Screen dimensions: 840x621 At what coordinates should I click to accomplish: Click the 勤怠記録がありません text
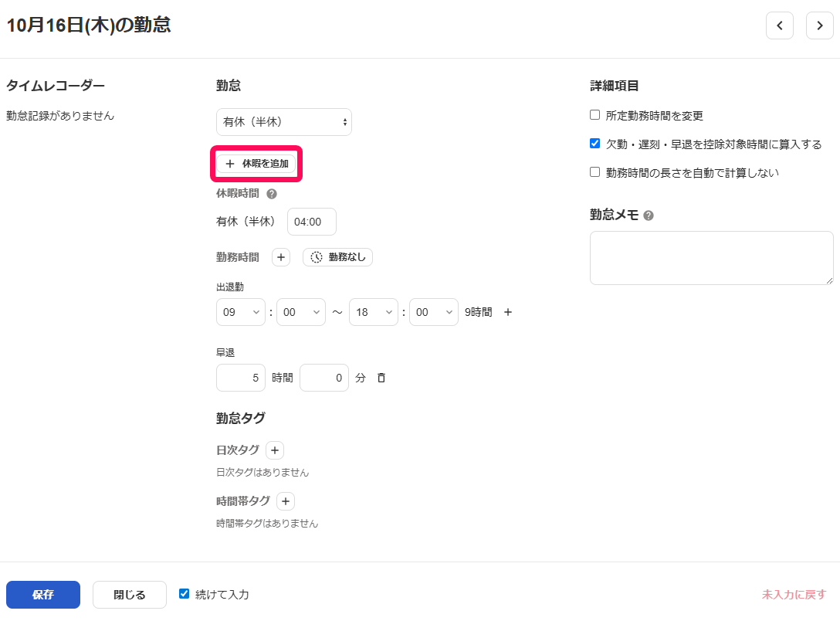click(60, 116)
